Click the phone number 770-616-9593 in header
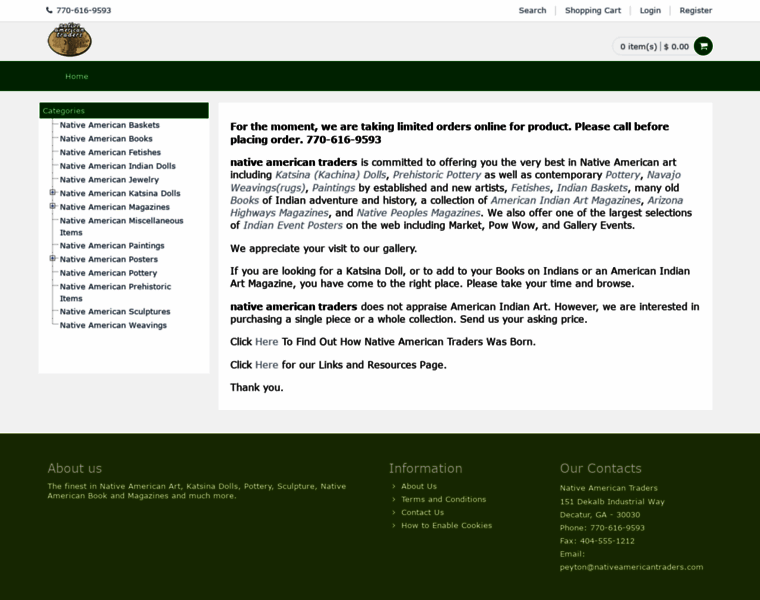This screenshot has width=760, height=600. coord(83,10)
